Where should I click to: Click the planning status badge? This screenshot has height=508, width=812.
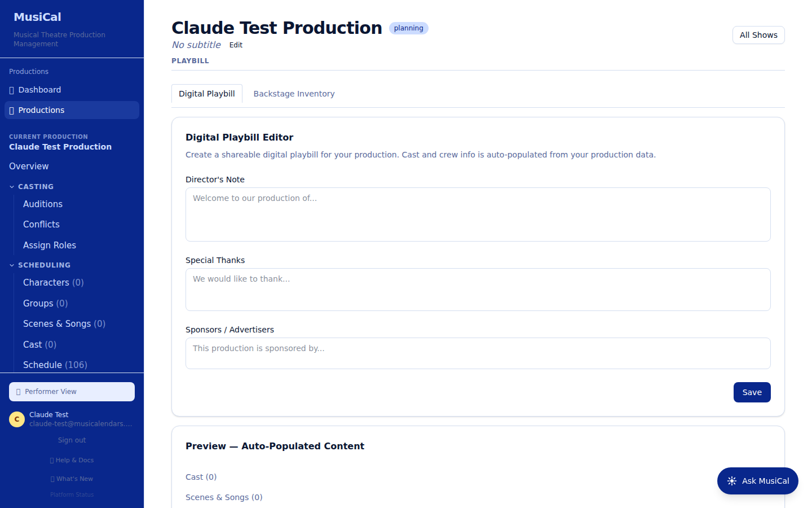pyautogui.click(x=409, y=28)
